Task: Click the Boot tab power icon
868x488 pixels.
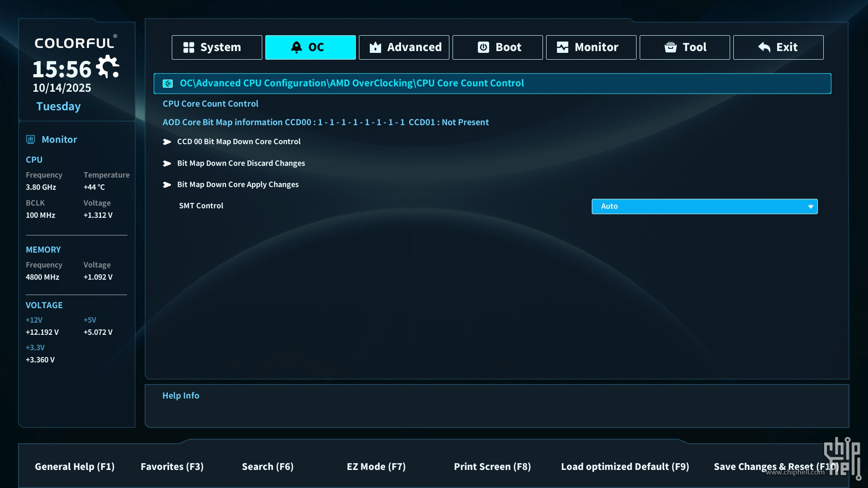Action: 483,47
